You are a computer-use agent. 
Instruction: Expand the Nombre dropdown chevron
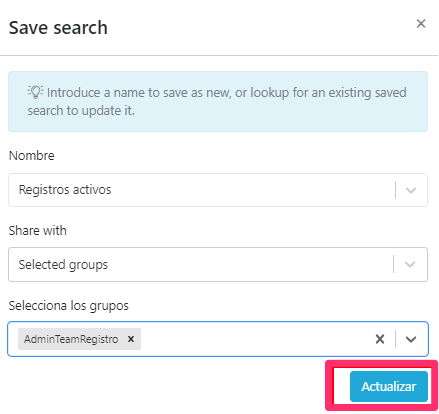411,190
